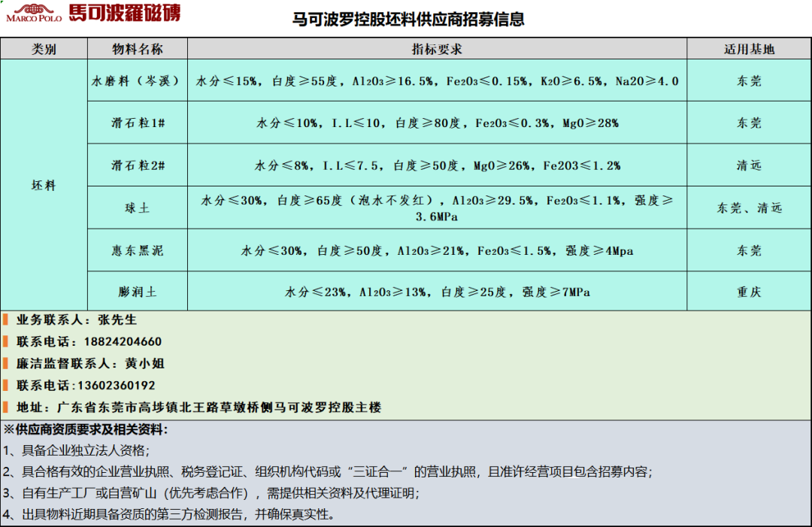Click the 适用基地 column header
Image resolution: width=812 pixels, height=527 pixels.
pyautogui.click(x=749, y=49)
